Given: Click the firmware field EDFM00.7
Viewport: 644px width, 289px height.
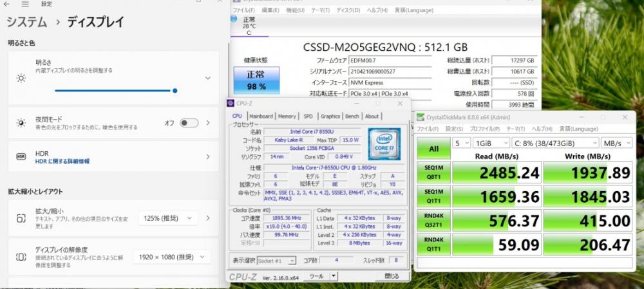Looking at the screenshot, I should 390,61.
